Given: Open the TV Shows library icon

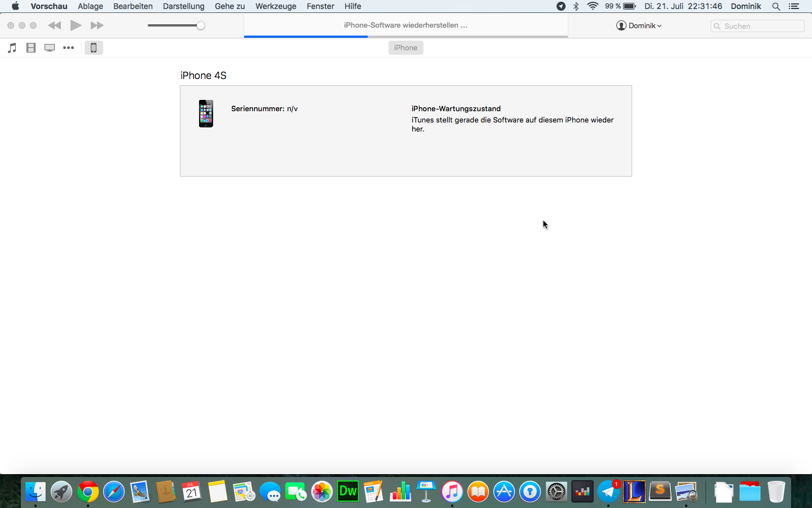Looking at the screenshot, I should click(x=50, y=48).
